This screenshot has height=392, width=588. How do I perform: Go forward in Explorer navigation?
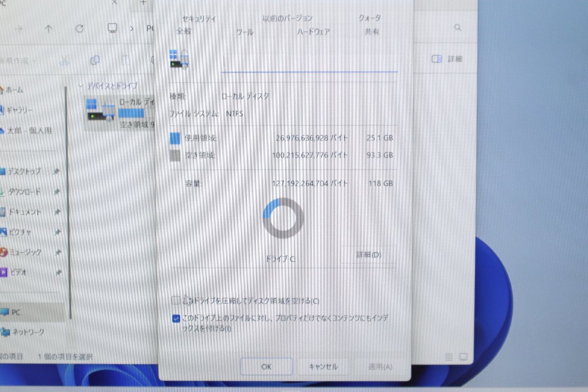[19, 28]
